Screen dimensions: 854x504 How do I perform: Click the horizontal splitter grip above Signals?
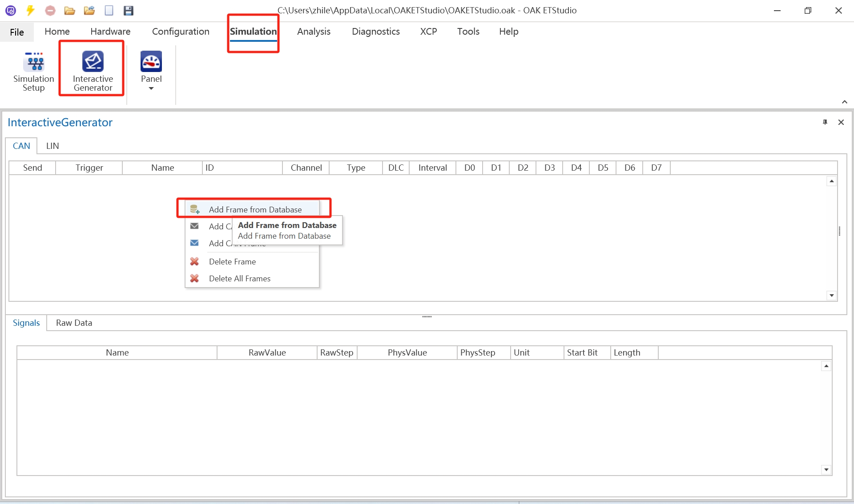point(427,316)
